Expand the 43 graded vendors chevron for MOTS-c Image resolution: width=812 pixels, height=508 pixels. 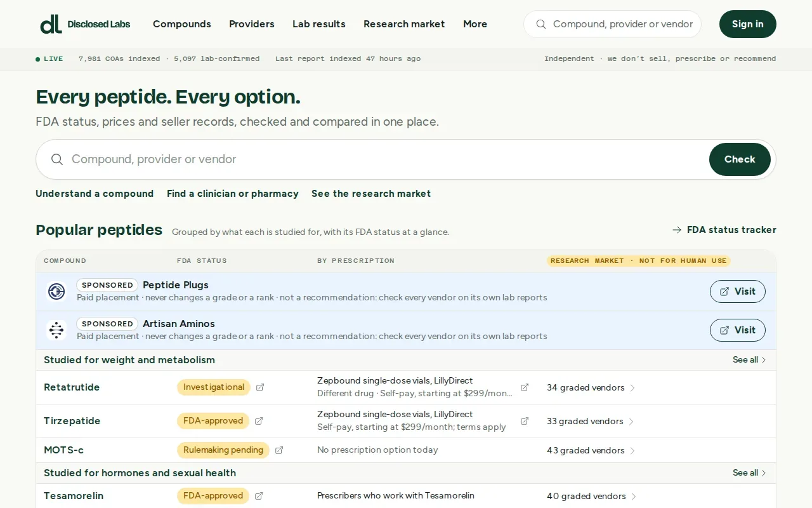pyautogui.click(x=632, y=451)
